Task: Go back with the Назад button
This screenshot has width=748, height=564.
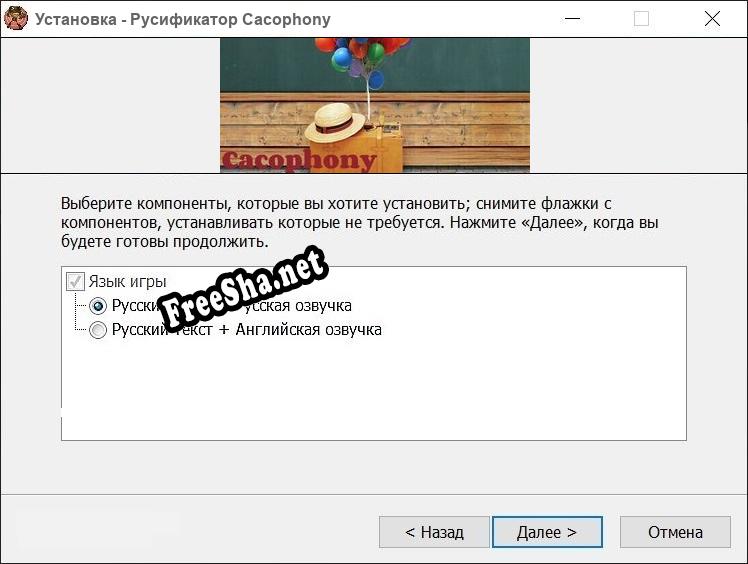Action: point(434,532)
